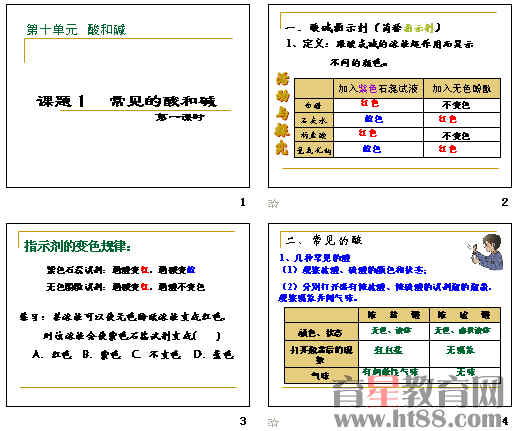The width and height of the screenshot is (519, 431).
Task: Click page number 1 below first slide
Action: click(243, 202)
